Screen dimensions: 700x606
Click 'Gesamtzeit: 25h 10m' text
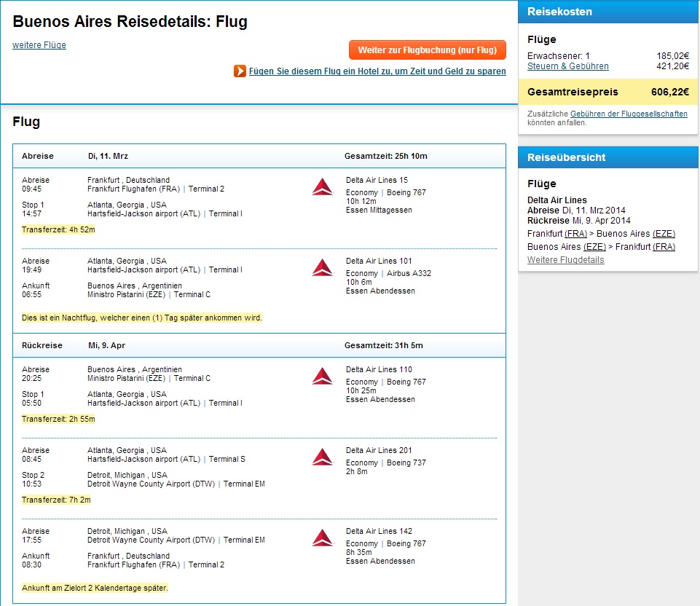386,156
